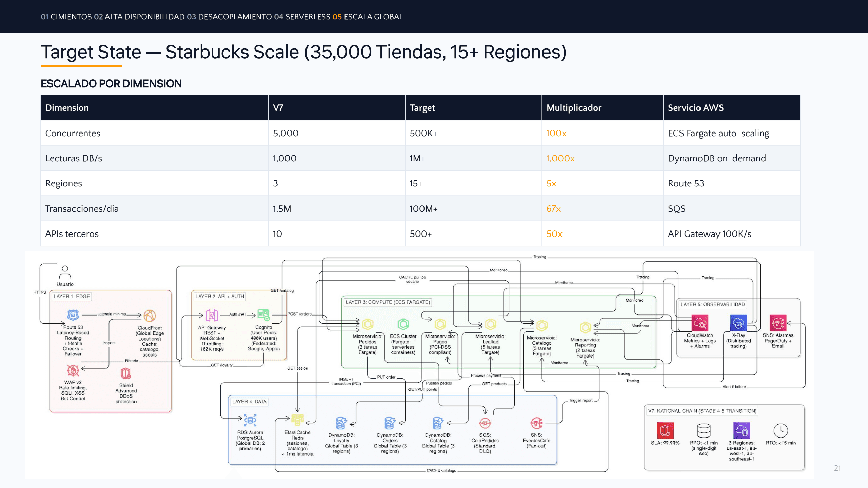
Task: Click the 1,000x multiplier value
Action: (x=560, y=158)
